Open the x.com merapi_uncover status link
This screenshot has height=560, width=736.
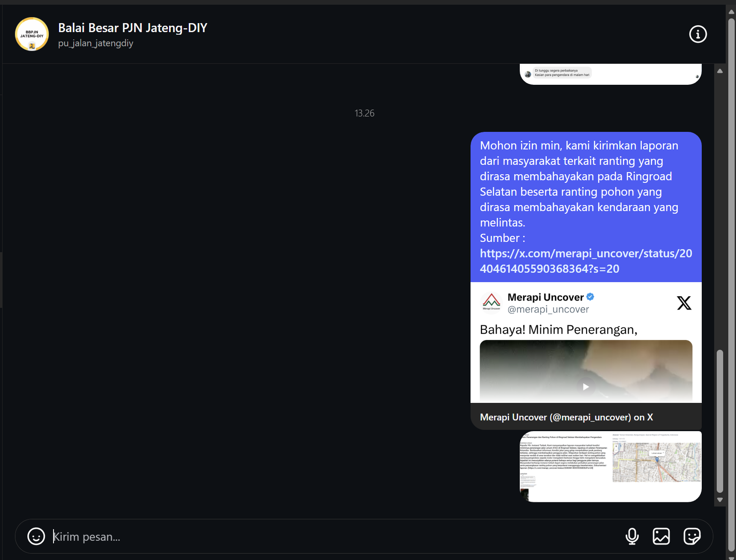585,261
